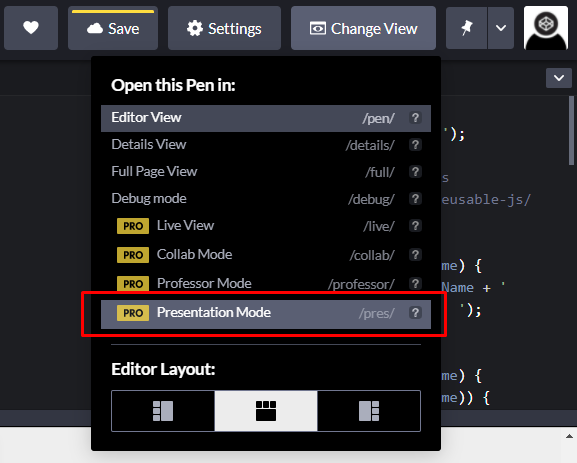Click PRO badge beside Collab Mode
The image size is (577, 463).
[133, 255]
